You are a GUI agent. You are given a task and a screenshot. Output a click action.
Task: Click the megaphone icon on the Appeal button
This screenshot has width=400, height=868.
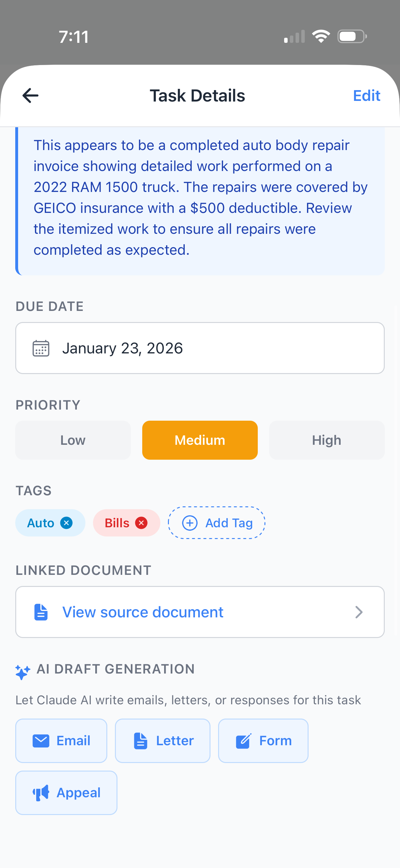tap(40, 792)
